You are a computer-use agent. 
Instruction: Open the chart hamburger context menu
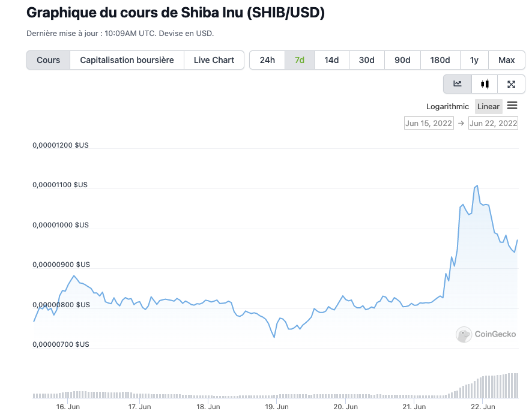tap(512, 106)
